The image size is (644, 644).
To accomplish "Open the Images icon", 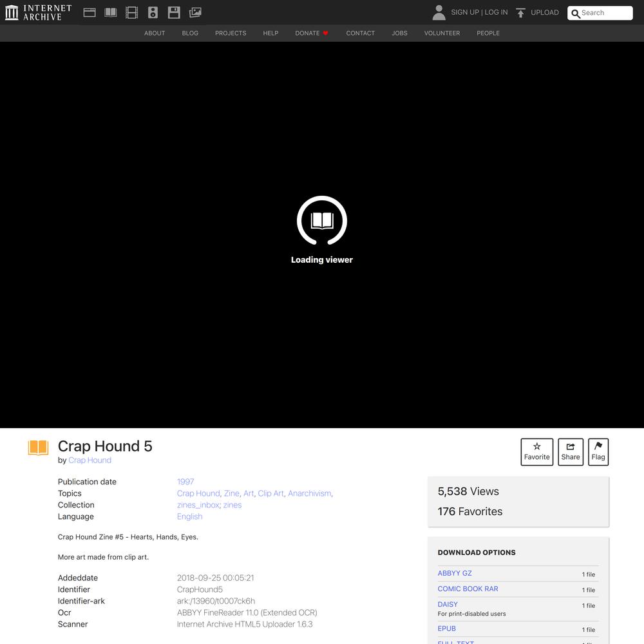I will tap(195, 12).
